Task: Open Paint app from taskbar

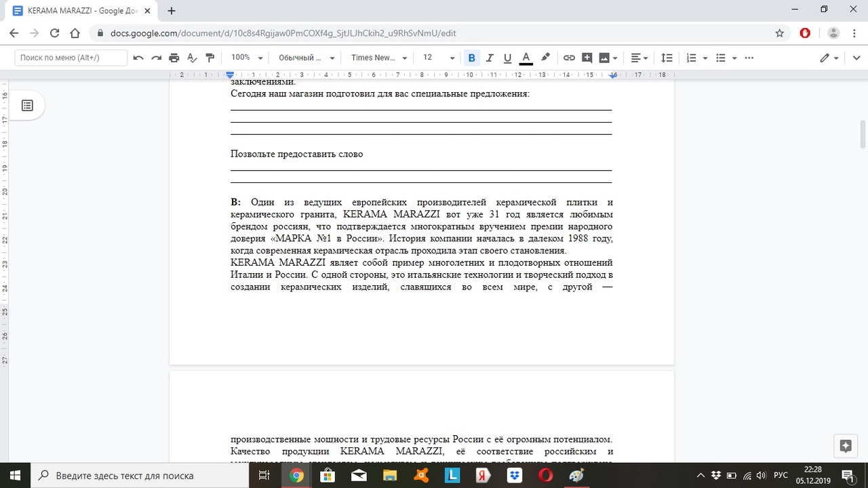Action: pyautogui.click(x=577, y=475)
